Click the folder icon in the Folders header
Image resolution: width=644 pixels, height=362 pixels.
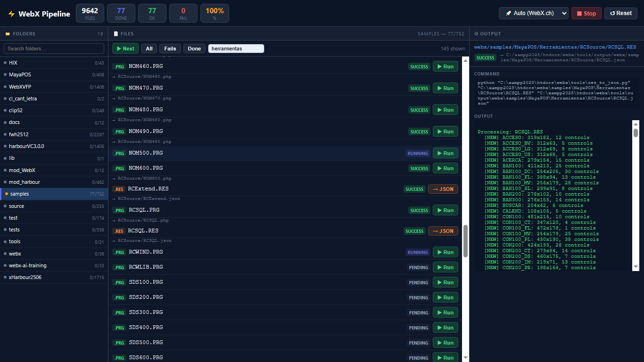(7, 34)
